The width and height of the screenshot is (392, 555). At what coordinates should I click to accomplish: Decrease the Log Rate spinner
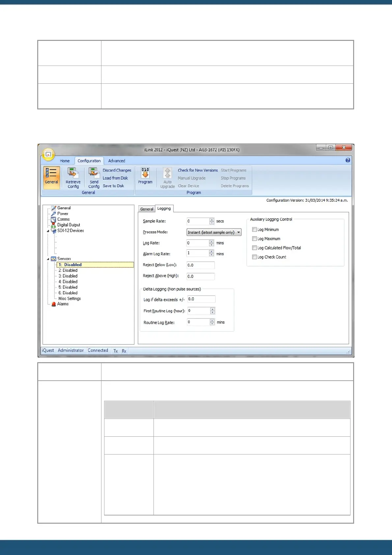tap(211, 245)
